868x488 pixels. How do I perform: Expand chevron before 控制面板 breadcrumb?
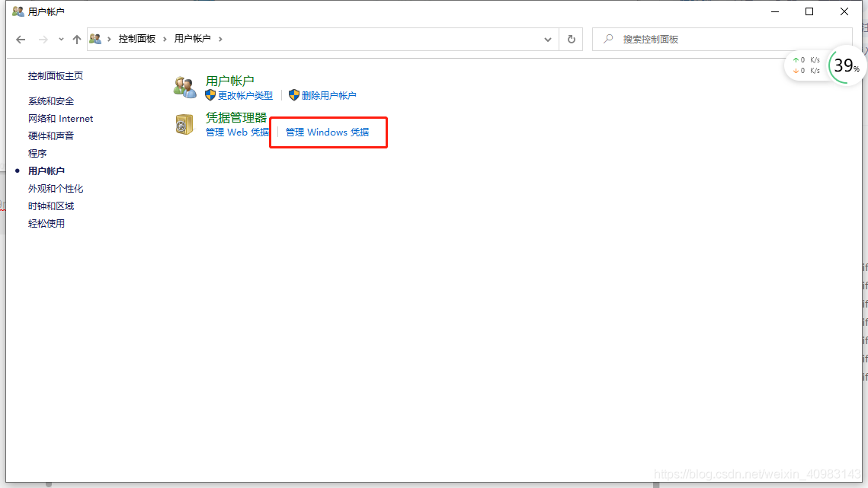109,39
